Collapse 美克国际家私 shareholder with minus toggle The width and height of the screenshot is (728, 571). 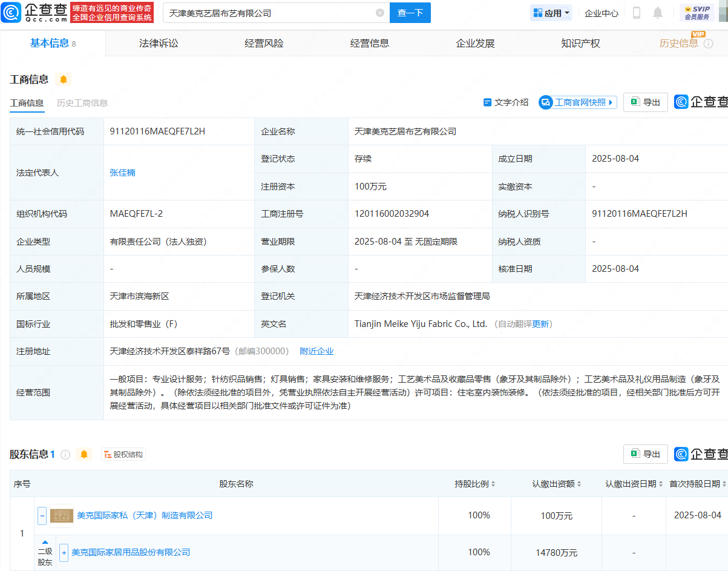pyautogui.click(x=42, y=515)
